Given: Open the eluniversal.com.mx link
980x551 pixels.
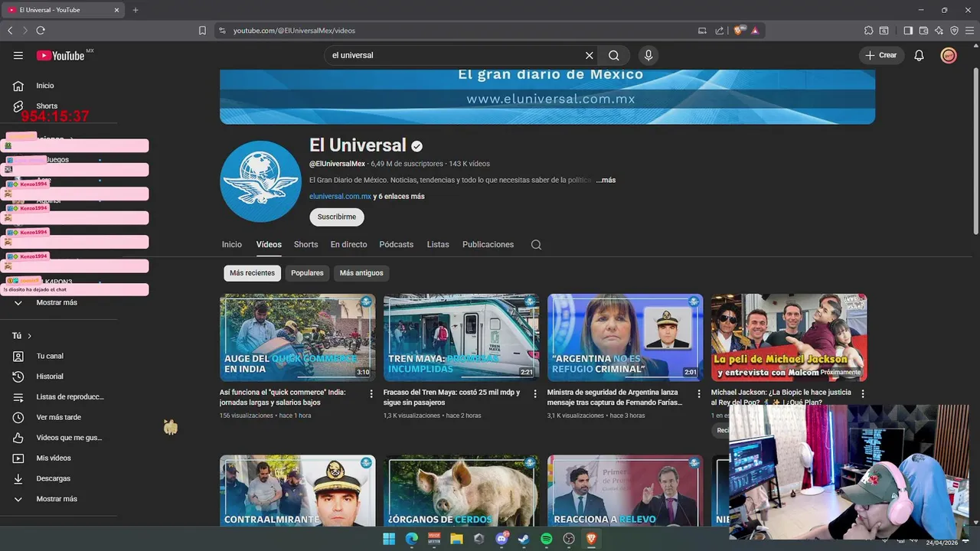Looking at the screenshot, I should (x=340, y=197).
